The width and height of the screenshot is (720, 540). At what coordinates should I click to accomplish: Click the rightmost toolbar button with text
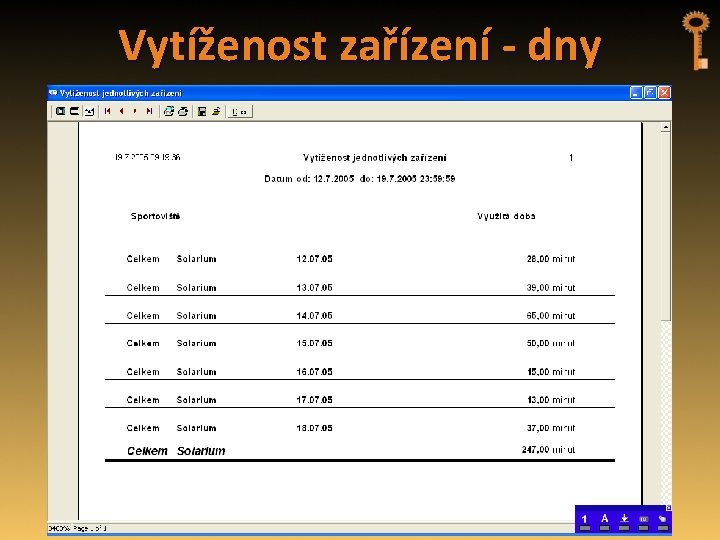click(x=240, y=112)
